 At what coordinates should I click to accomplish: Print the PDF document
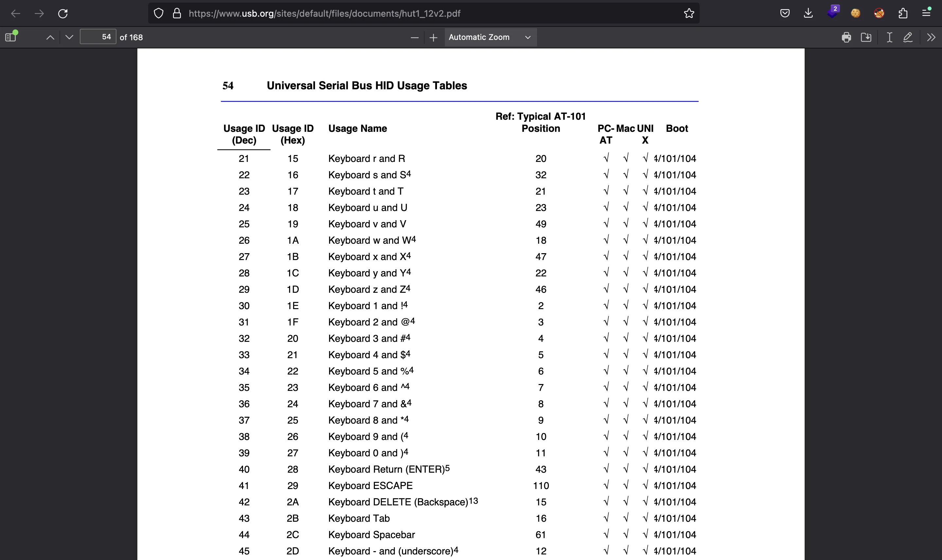[846, 37]
